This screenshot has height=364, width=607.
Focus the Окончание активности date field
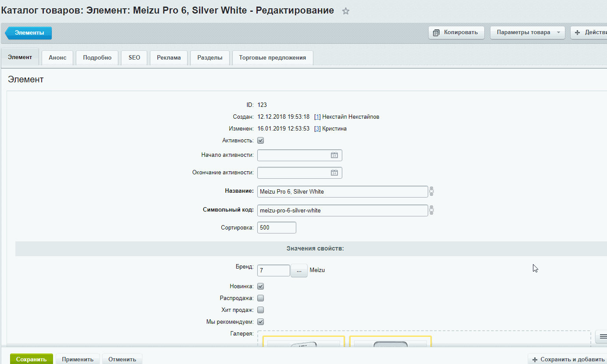[x=299, y=173]
